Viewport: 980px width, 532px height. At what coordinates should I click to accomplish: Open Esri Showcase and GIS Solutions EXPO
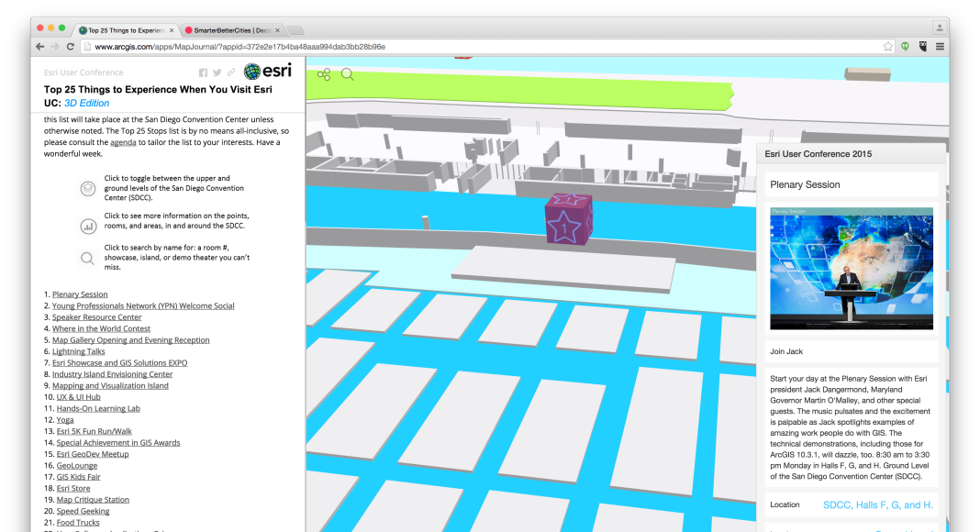[x=120, y=363]
